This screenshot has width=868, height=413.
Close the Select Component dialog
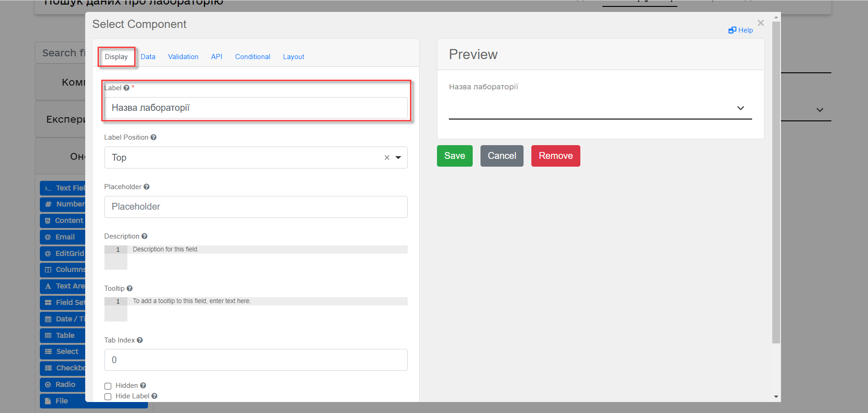tap(761, 23)
